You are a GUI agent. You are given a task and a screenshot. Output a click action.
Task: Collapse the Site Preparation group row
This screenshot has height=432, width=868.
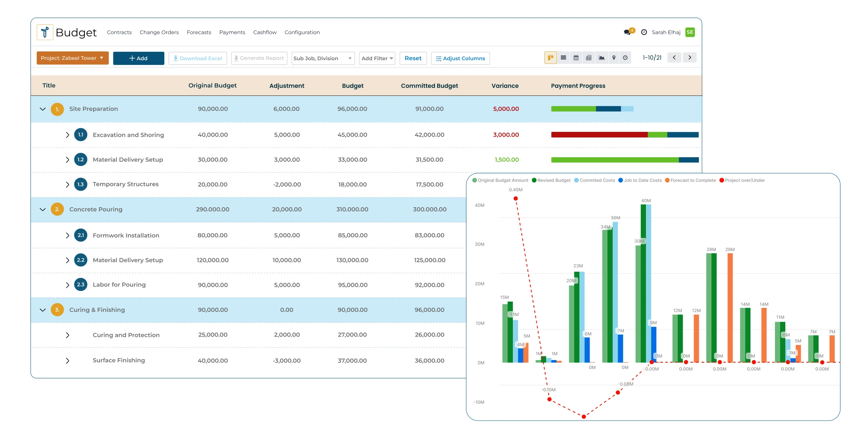43,109
